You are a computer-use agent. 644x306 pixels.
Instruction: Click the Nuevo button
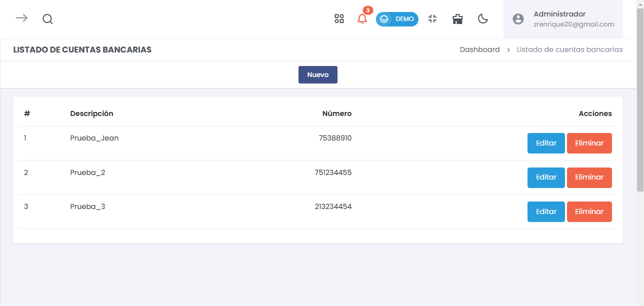pos(318,74)
